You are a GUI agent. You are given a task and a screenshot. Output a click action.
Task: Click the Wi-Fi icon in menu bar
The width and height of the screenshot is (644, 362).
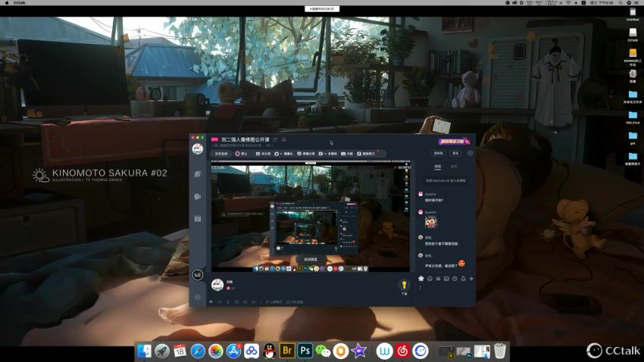click(568, 2)
